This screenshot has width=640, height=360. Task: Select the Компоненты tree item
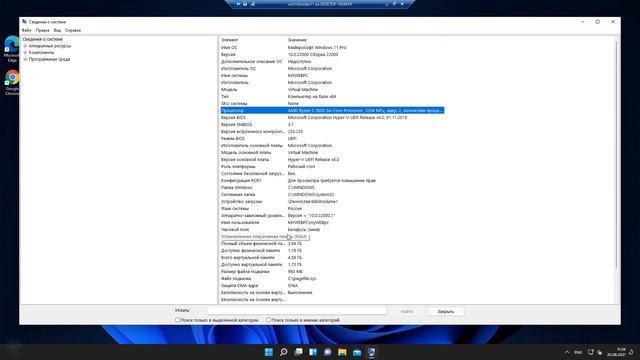coord(41,53)
